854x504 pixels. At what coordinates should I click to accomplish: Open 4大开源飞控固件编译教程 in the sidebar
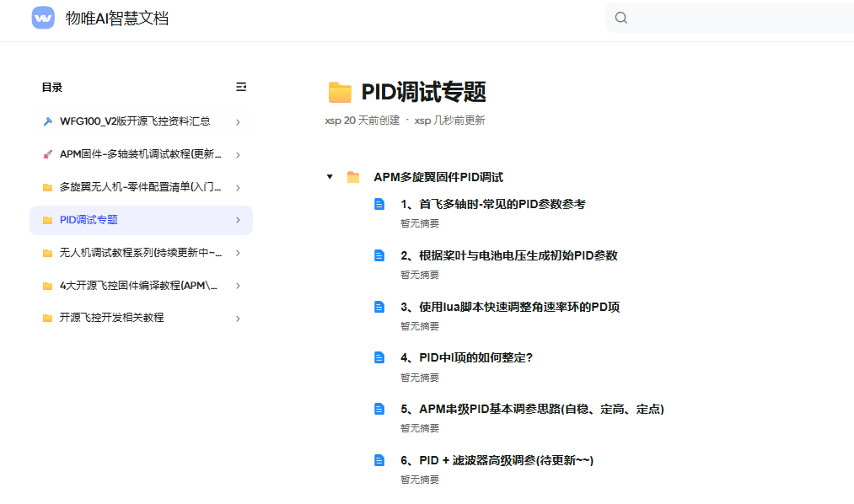(138, 286)
